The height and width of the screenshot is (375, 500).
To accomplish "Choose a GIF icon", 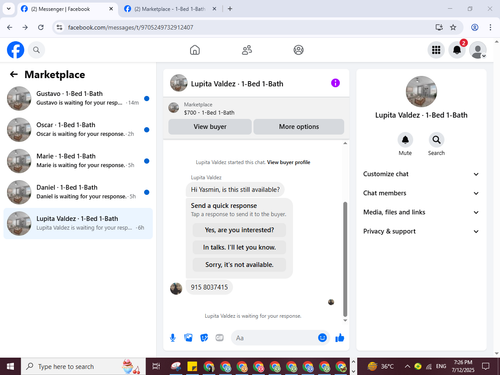I will click(x=219, y=338).
